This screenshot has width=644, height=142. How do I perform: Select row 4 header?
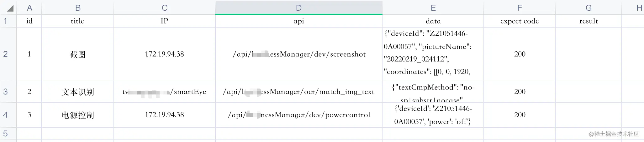click(5, 115)
